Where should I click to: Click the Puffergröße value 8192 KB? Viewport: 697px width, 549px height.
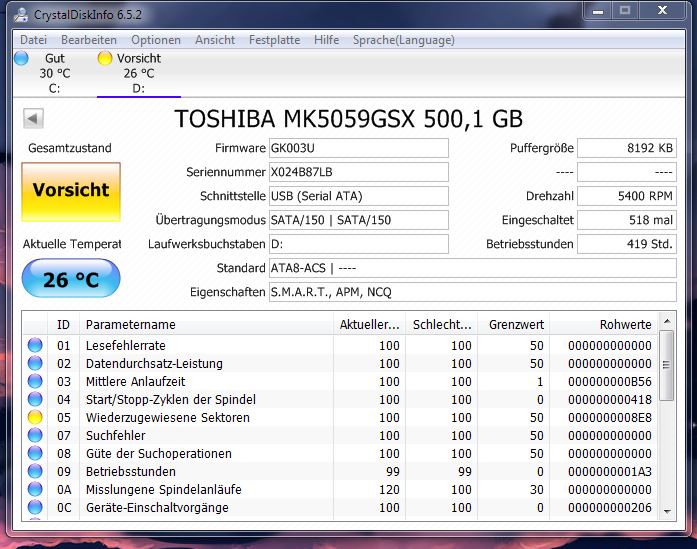627,148
